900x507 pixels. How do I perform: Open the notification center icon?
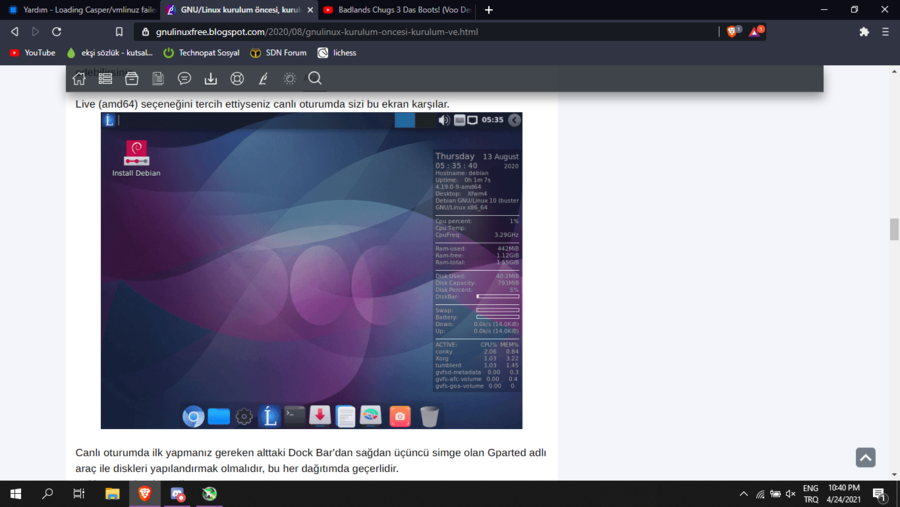[879, 494]
